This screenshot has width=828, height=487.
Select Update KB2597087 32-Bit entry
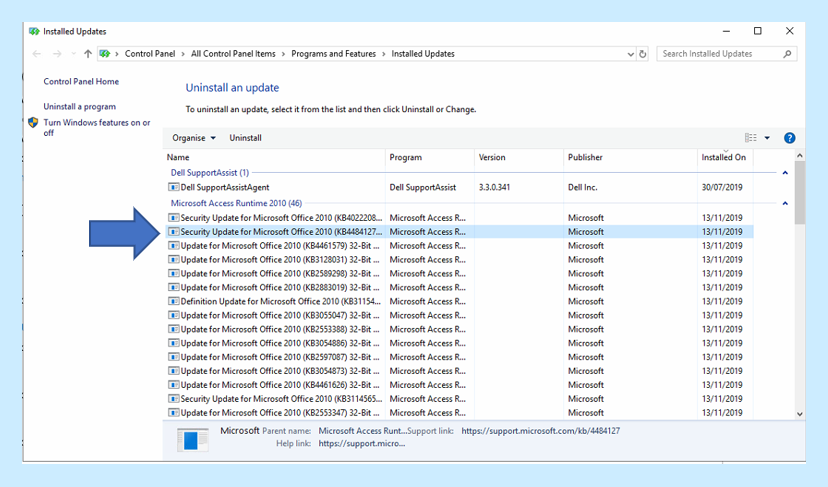coord(459,357)
